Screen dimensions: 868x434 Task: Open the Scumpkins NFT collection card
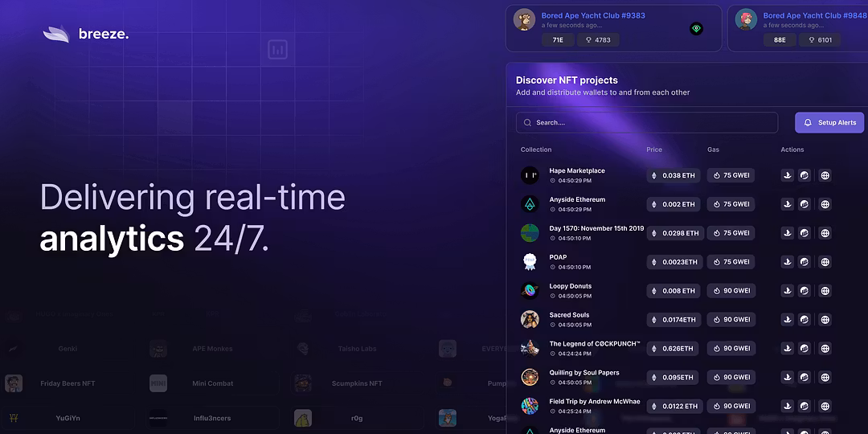point(357,383)
